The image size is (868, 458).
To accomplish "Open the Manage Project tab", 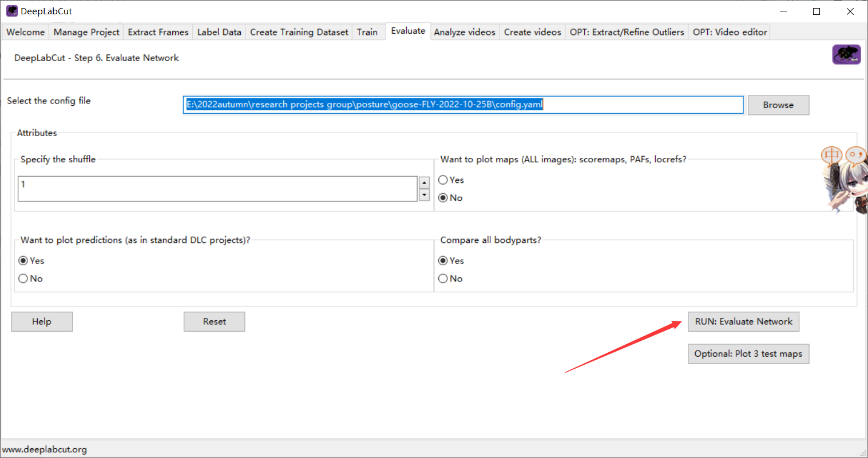I will tap(86, 32).
